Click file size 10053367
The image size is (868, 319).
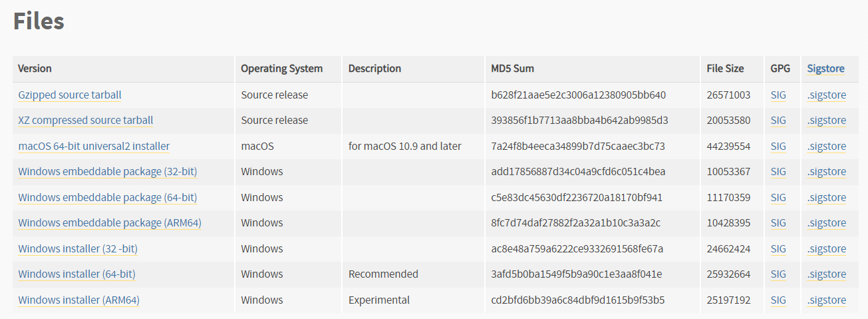coord(728,172)
